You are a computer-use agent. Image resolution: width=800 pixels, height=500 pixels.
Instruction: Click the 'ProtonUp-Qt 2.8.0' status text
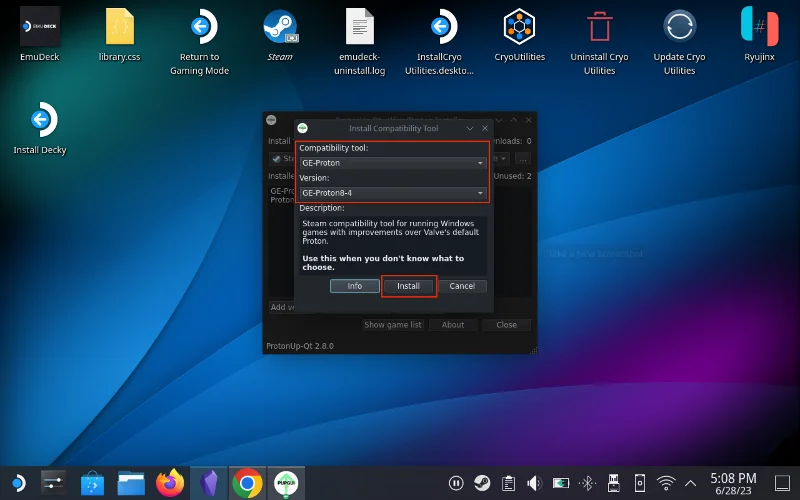(x=300, y=346)
